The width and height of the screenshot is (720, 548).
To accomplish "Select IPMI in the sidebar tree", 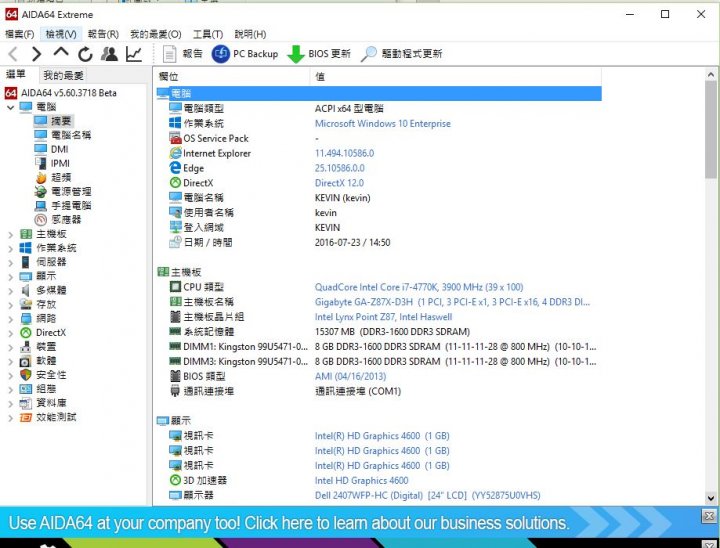I will pos(60,163).
